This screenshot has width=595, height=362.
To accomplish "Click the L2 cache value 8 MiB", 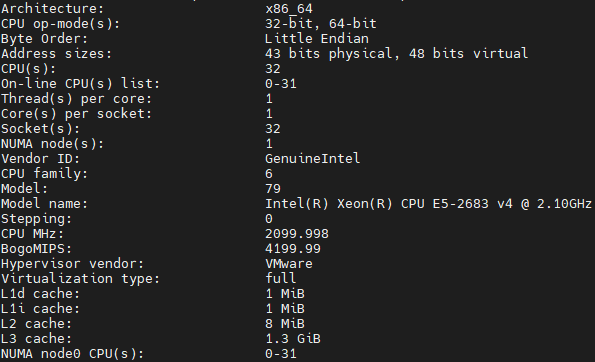I will coord(285,324).
